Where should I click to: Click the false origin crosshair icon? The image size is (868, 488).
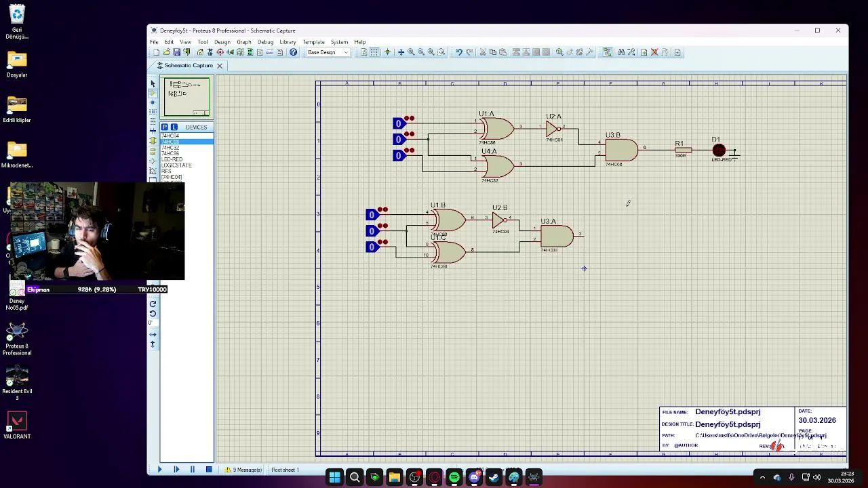(x=387, y=52)
